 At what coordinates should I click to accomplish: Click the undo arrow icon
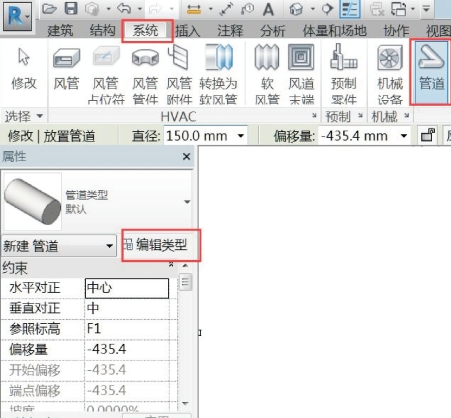click(124, 9)
